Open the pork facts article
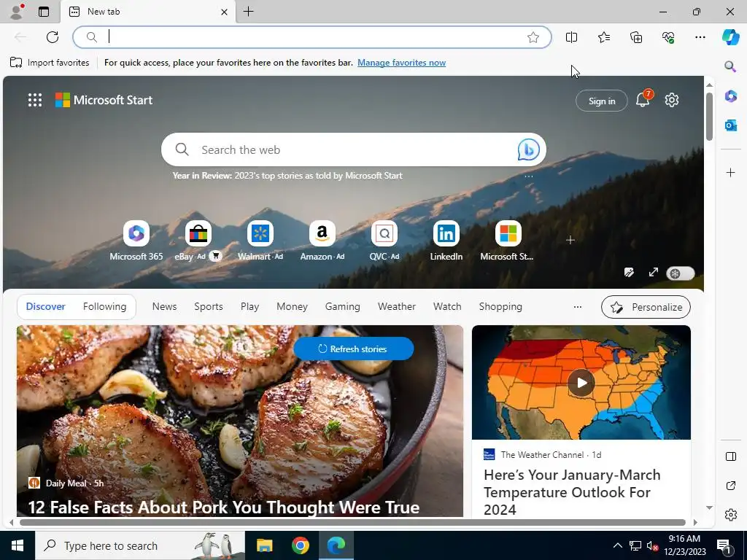This screenshot has height=560, width=747. coord(223,507)
